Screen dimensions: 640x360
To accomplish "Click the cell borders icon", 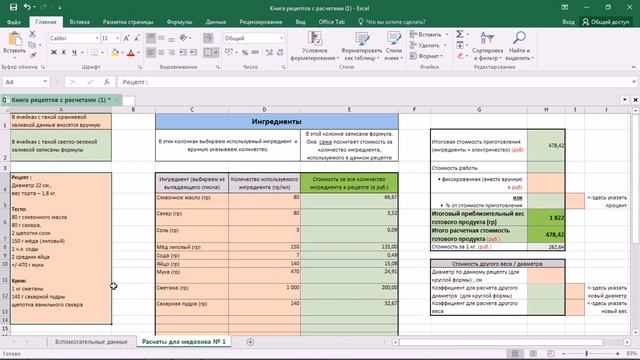I will tap(94, 53).
